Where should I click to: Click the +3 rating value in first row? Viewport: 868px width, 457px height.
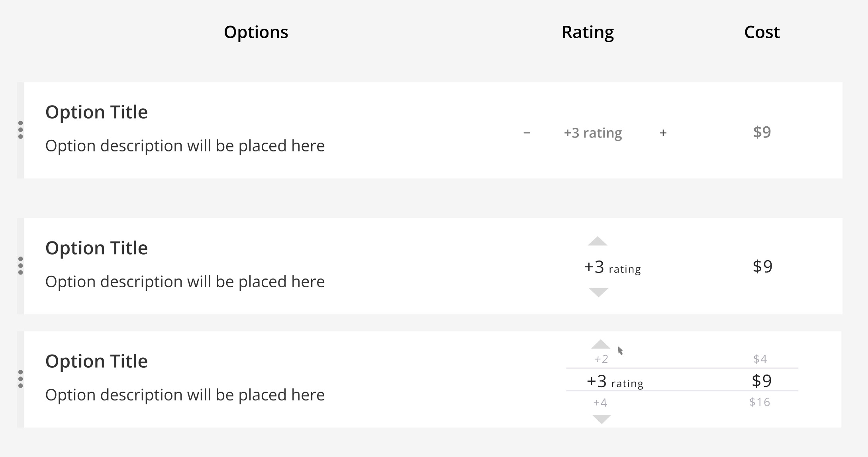tap(593, 133)
